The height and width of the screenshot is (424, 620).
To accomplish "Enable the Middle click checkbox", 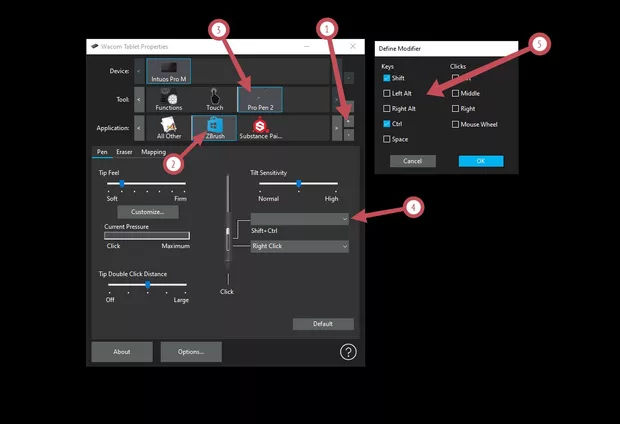I will 455,93.
